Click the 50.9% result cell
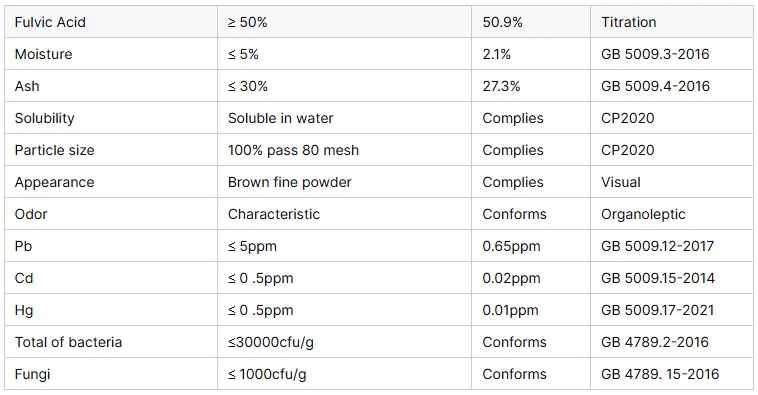This screenshot has height=395, width=758. 502,22
